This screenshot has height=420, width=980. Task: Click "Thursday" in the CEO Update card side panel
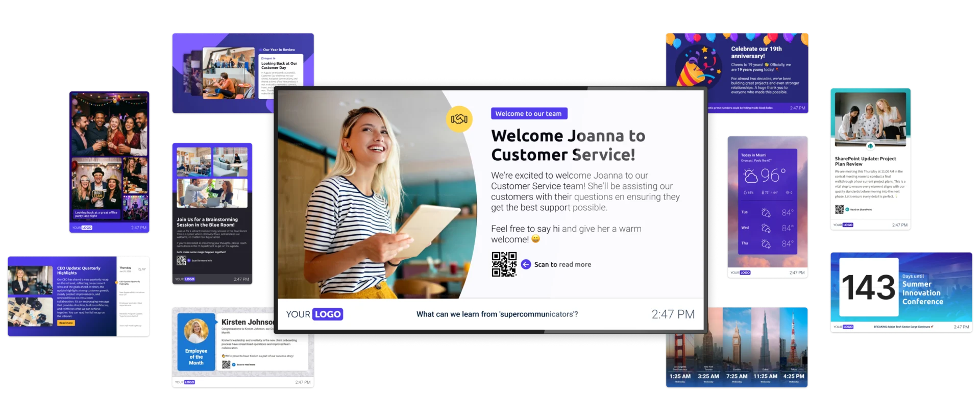point(125,267)
